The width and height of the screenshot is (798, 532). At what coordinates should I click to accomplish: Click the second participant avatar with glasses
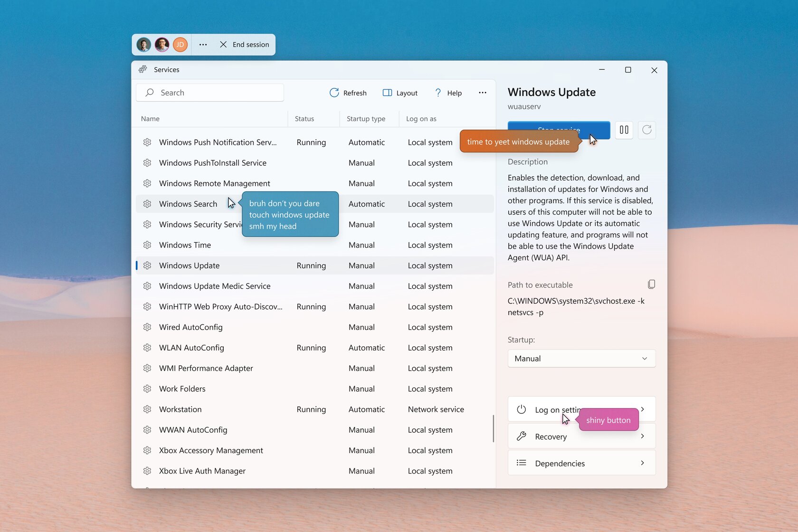point(162,45)
